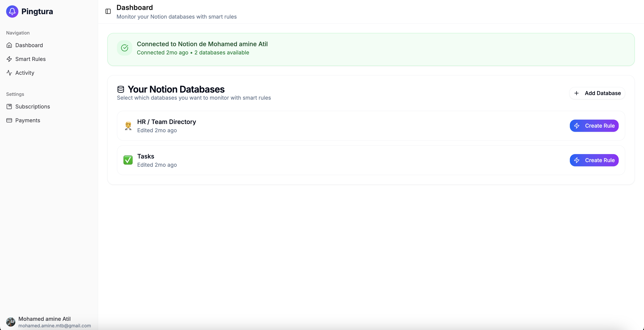This screenshot has width=644, height=330.
Task: Click the database icon beside Your Notion Databases
Action: (121, 89)
